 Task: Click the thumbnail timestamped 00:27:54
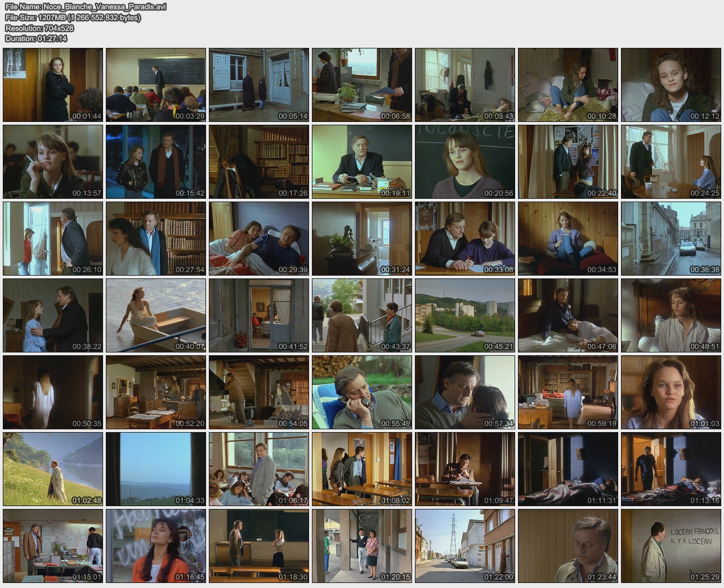click(156, 238)
